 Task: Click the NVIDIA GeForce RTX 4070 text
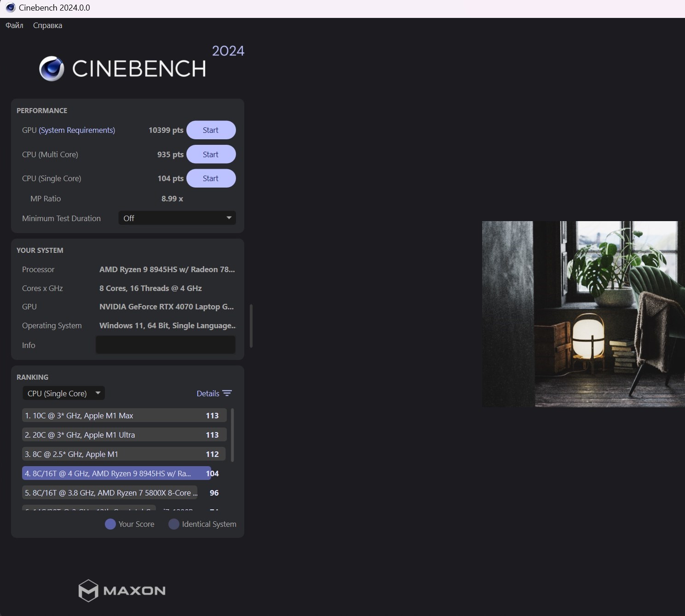pyautogui.click(x=167, y=307)
